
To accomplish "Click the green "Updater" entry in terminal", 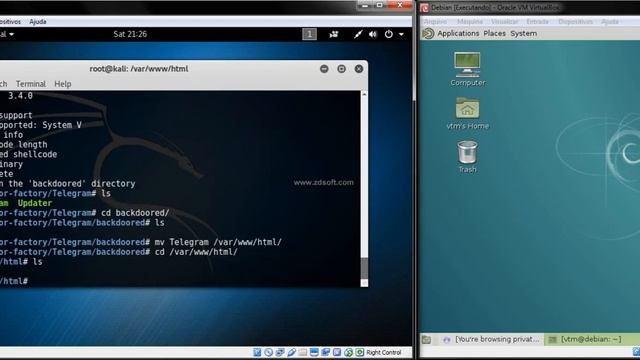I will pos(35,203).
